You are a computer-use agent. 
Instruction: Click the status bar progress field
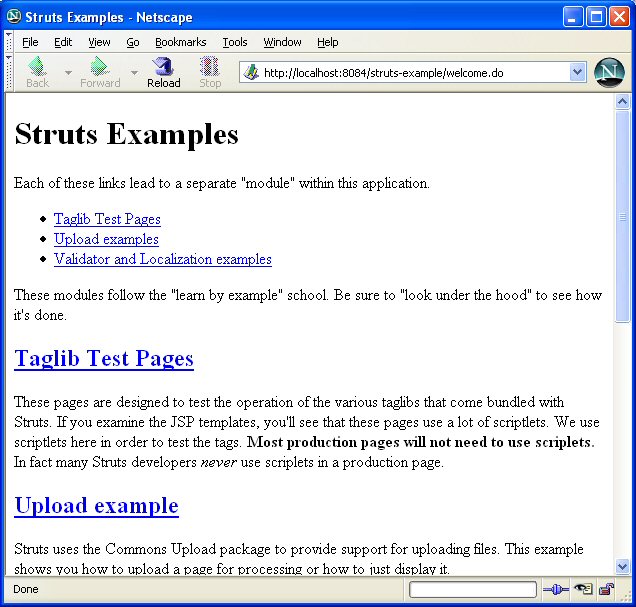pos(473,589)
